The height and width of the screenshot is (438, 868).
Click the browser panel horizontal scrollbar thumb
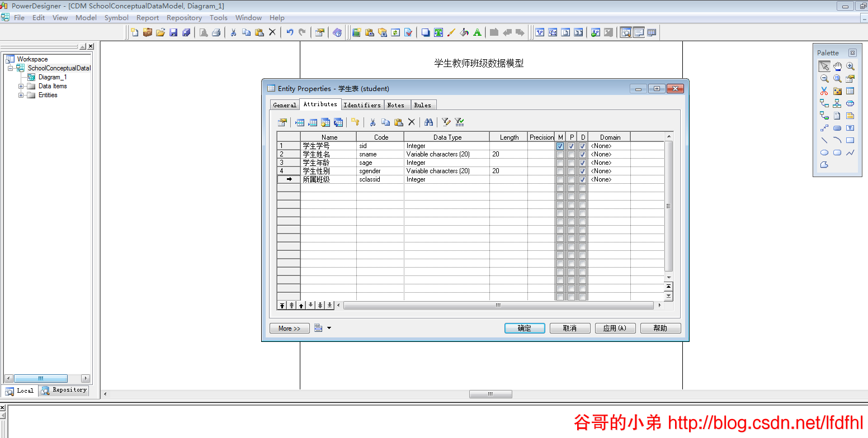point(41,378)
